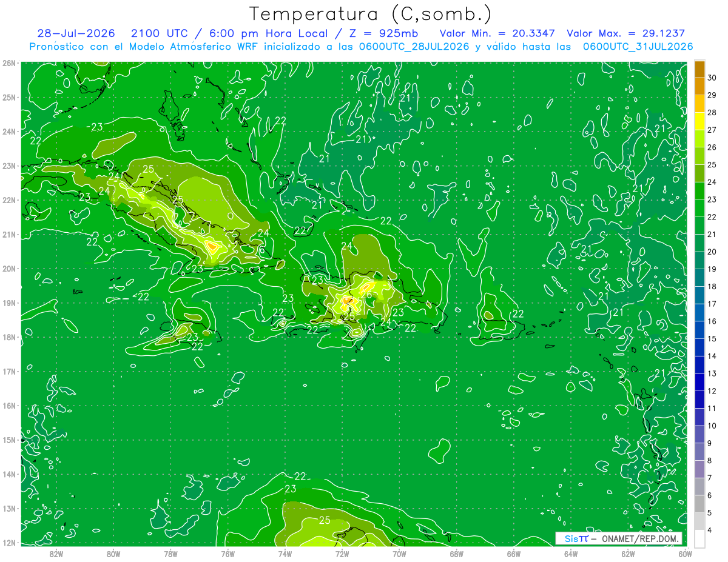Click the white swatch below legend value 4
728x562 pixels.
(699, 539)
